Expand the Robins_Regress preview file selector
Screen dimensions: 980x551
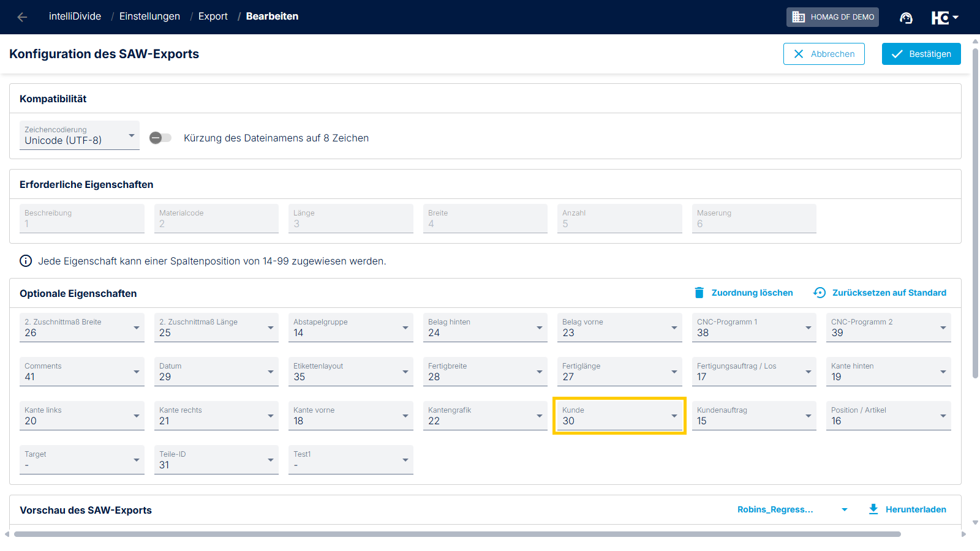pyautogui.click(x=793, y=509)
